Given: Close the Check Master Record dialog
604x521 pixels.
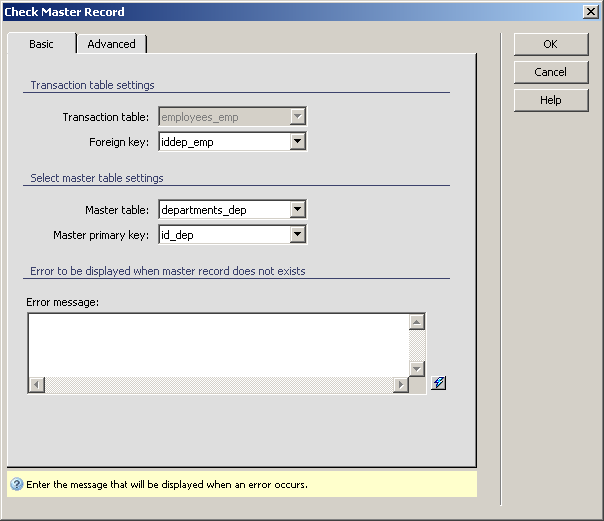Looking at the screenshot, I should point(591,11).
